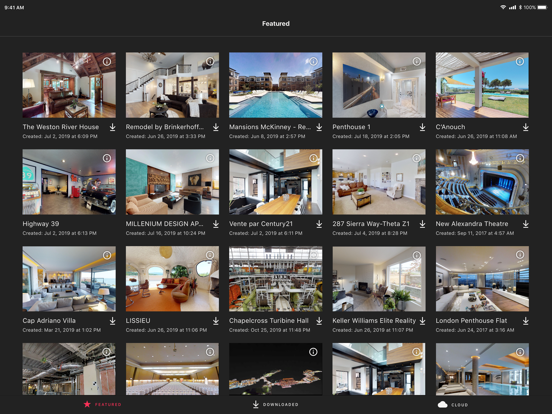Show info for Mansions McKinney

point(313,62)
